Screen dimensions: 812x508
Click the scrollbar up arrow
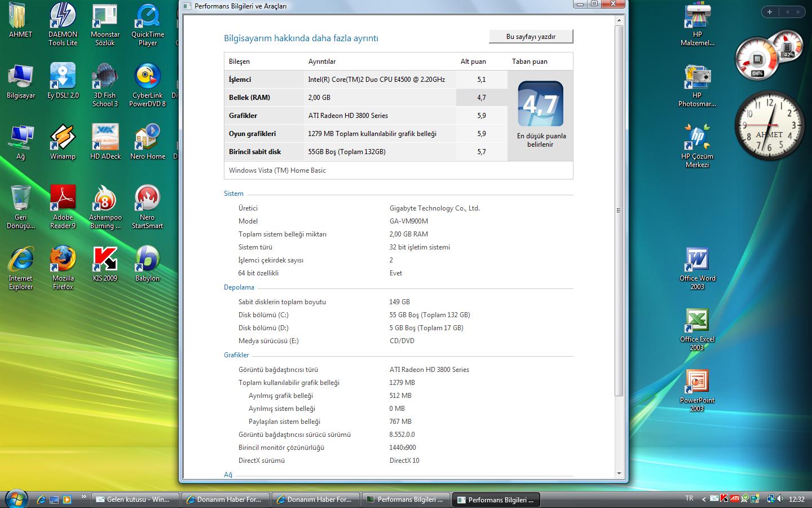tap(619, 20)
